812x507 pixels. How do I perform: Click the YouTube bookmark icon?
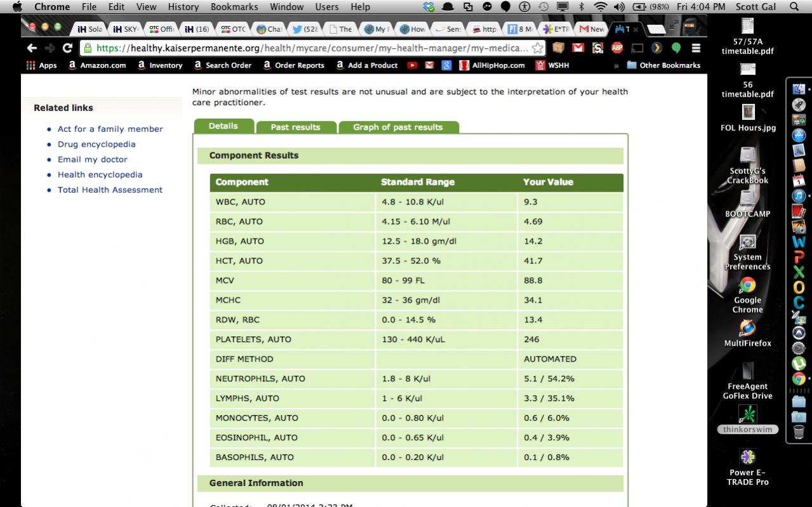pos(413,65)
